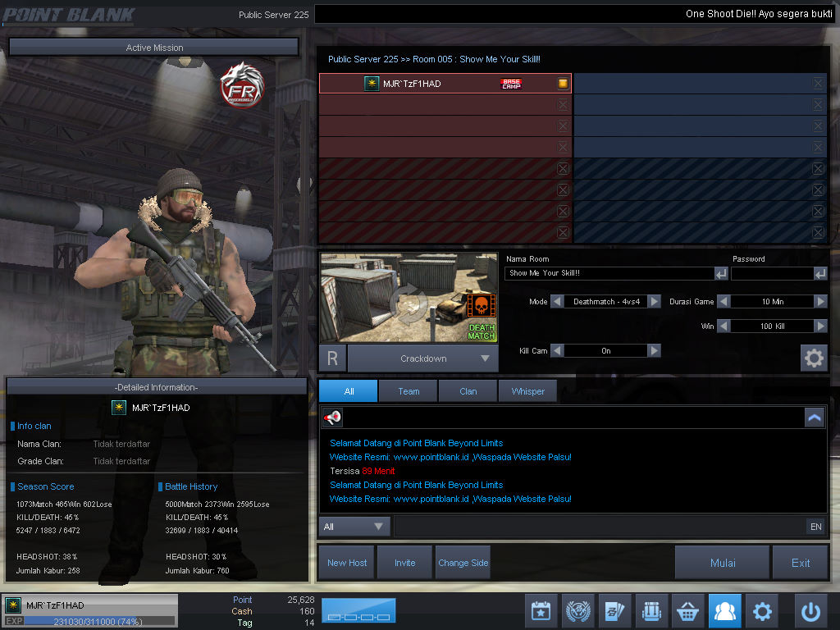Click the R random map button

[x=333, y=358]
